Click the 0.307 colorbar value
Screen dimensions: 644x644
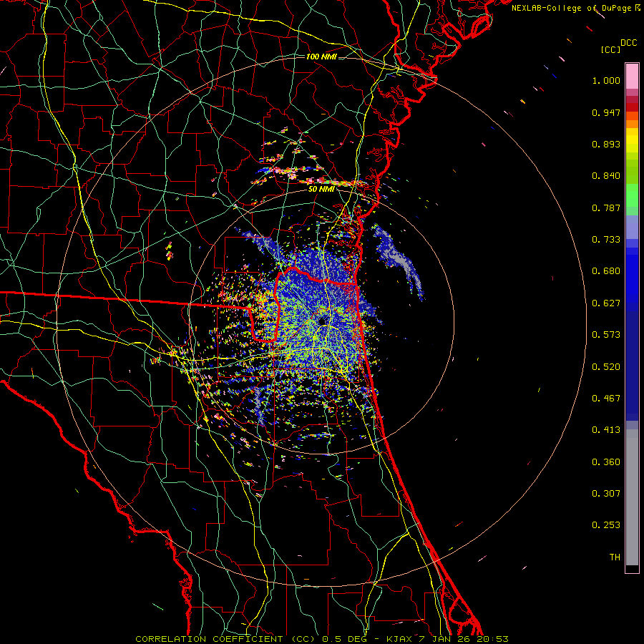(606, 494)
